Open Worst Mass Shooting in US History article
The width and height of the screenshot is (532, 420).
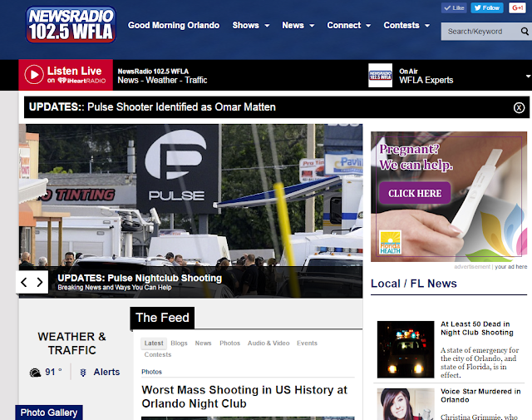click(244, 397)
